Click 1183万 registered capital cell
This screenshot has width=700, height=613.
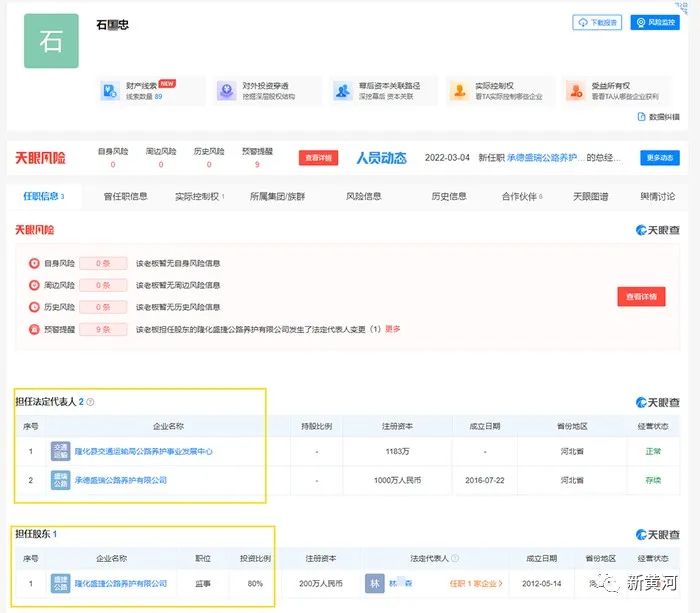(x=397, y=451)
